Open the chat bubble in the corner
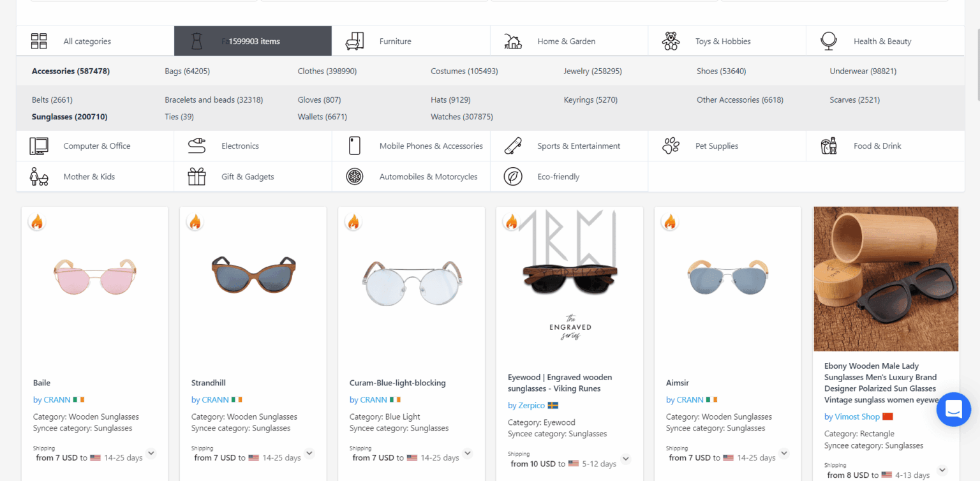The width and height of the screenshot is (980, 481). click(953, 410)
